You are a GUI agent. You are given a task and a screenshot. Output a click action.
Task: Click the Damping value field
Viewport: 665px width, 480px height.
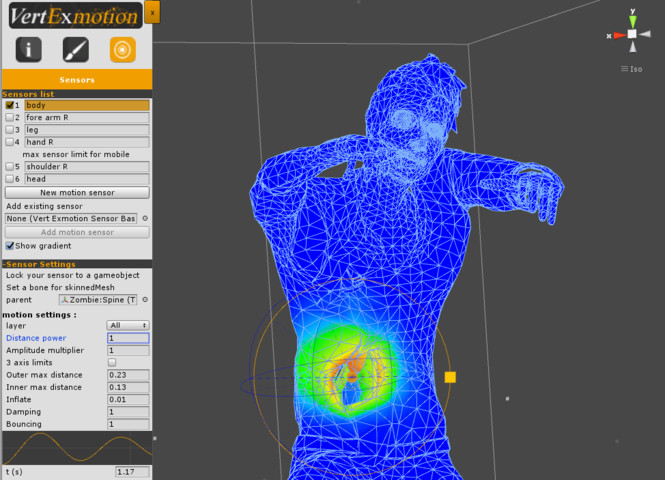(x=128, y=412)
